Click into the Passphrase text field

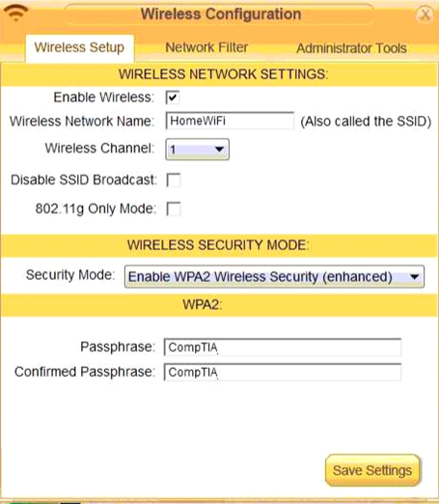[283, 347]
